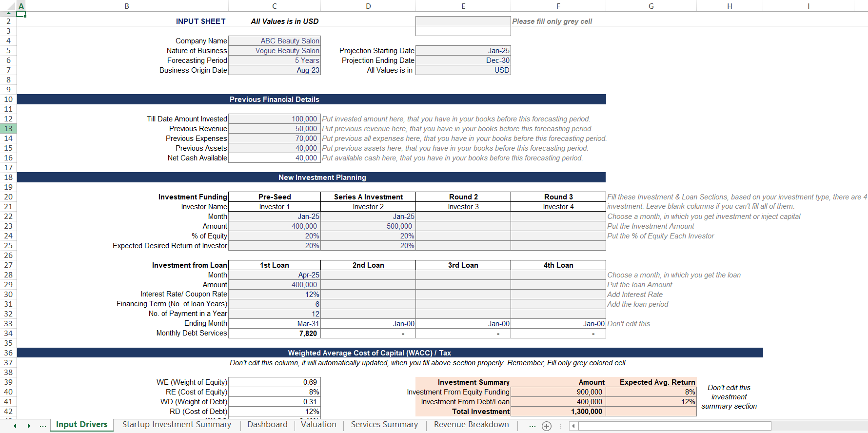Select Projection Ending Date cell Dec-30
The width and height of the screenshot is (868, 433).
[x=463, y=60]
